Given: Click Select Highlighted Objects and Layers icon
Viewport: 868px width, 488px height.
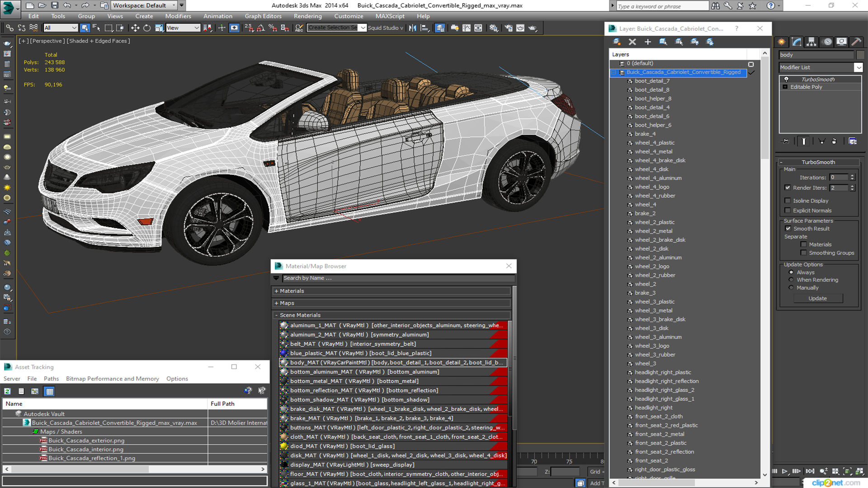Looking at the screenshot, I should [663, 42].
